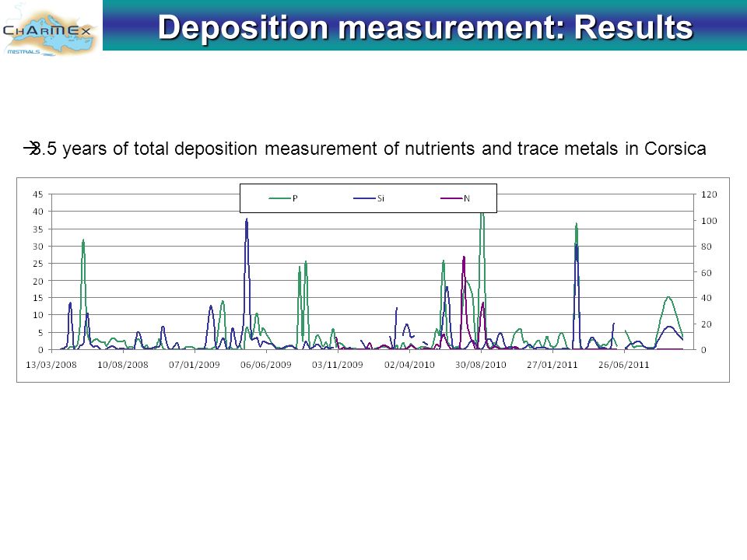The image size is (747, 560).
Task: Click right axis value 20
Action: click(706, 324)
